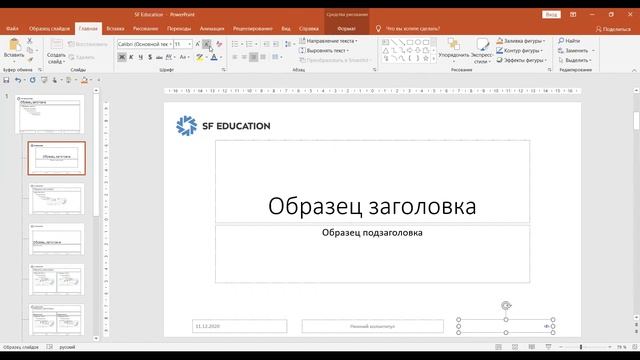Start slideshow from the quick access toolbar
This screenshot has height=360, width=640.
pos(44,80)
